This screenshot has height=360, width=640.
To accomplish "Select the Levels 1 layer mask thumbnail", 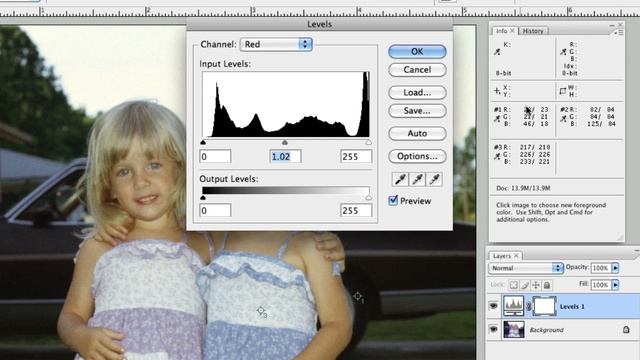I will [x=545, y=306].
